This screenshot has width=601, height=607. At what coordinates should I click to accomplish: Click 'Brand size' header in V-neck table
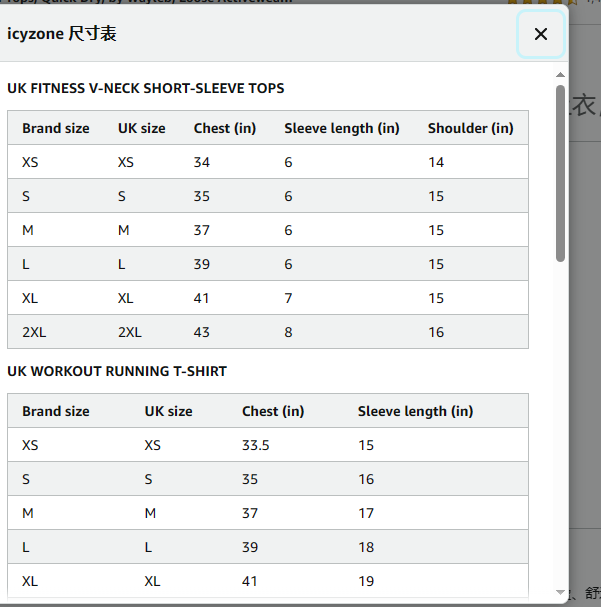(x=56, y=128)
